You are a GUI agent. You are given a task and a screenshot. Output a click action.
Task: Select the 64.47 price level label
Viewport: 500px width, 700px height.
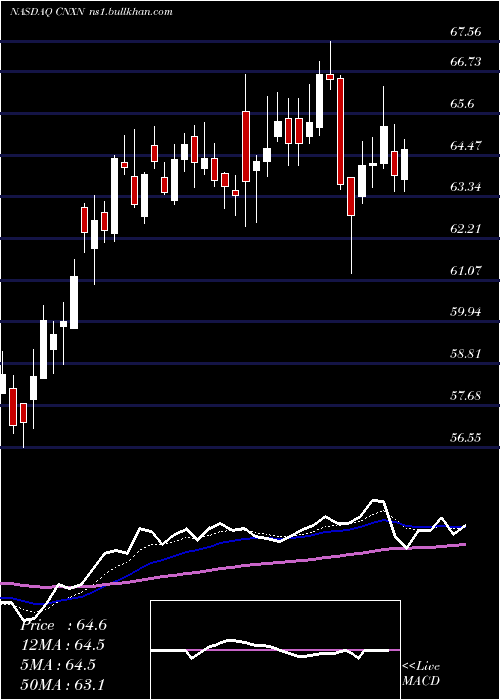pos(466,146)
